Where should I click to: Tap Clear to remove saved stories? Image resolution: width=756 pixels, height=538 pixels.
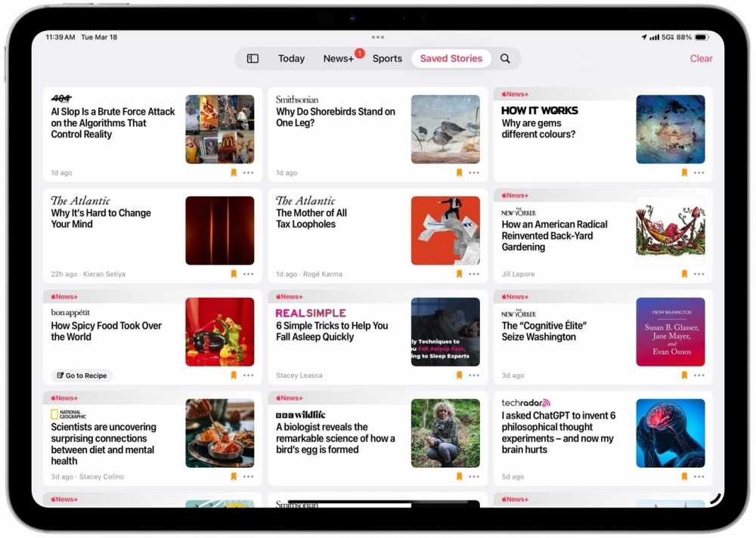pyautogui.click(x=701, y=58)
